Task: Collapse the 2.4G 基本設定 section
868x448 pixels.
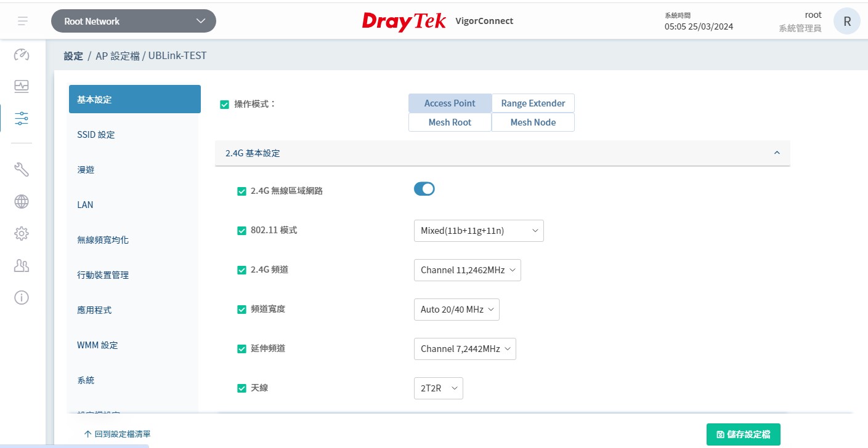Action: pyautogui.click(x=776, y=153)
